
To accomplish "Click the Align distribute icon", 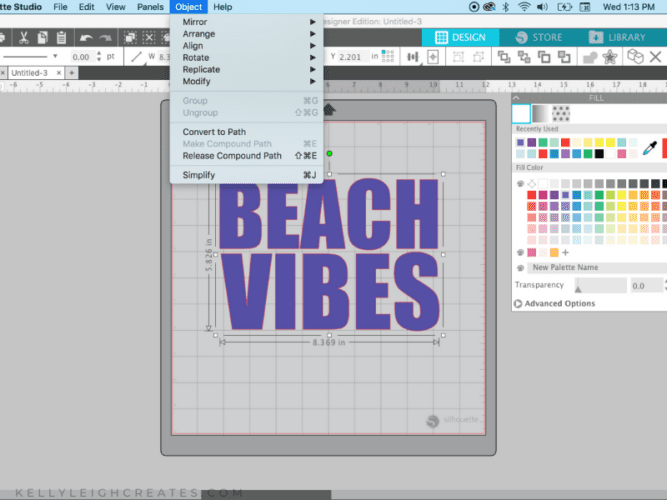I will [x=413, y=57].
